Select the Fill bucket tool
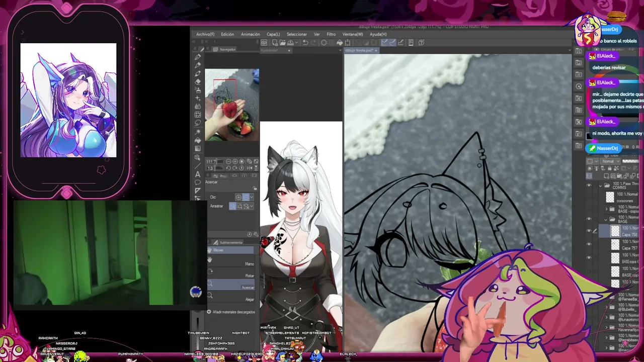This screenshot has height=362, width=644. pos(198,140)
